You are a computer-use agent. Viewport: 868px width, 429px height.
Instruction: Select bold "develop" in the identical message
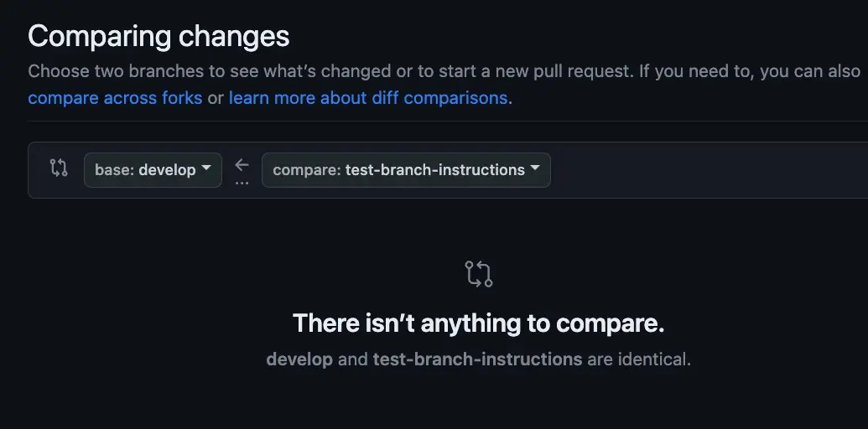[x=299, y=359]
